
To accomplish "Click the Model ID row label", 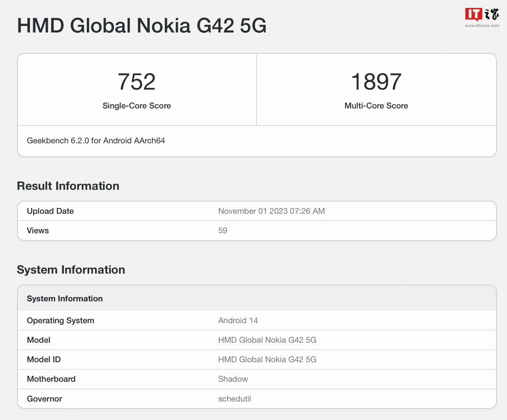I will [x=44, y=359].
